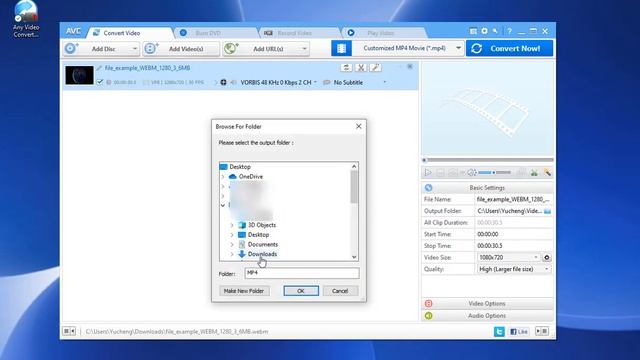Toggle the right panel button in status bar

542,331
